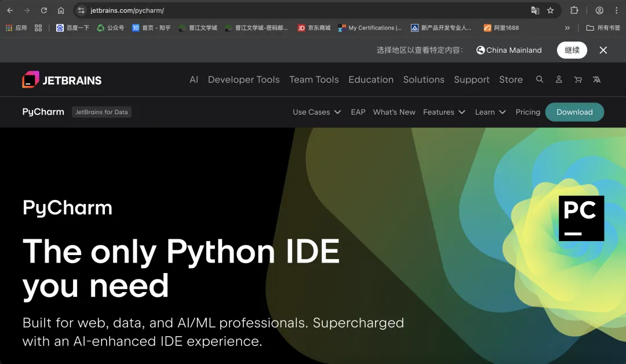
Task: Open the translate page icon
Action: tap(535, 10)
